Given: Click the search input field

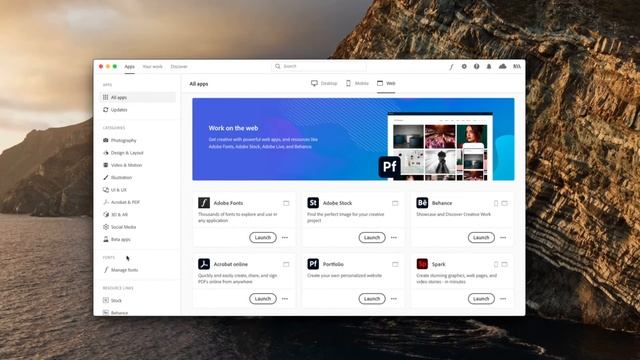Looking at the screenshot, I should 319,66.
